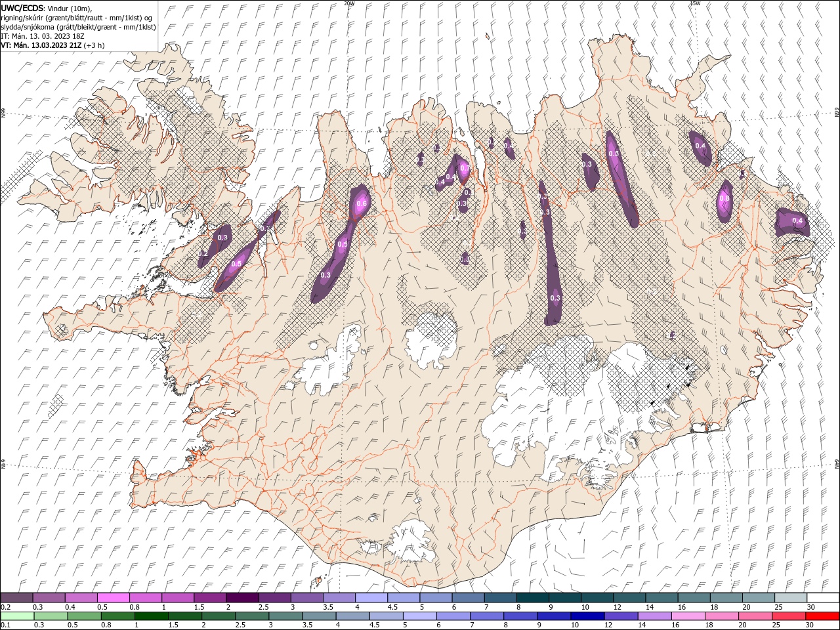
Task: Pick upper legend swatch between 6 and 7
Action: click(469, 598)
